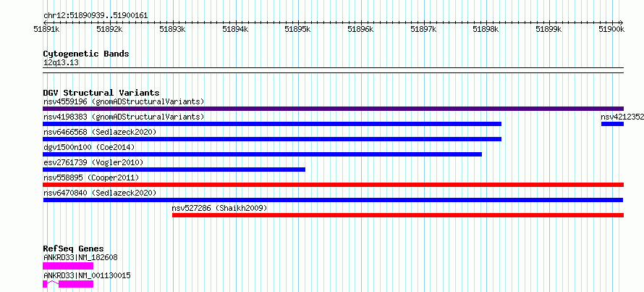Viewport: 644px width, 292px height.
Task: Click the nsv558895 (Cooper2011) label
Action: pyautogui.click(x=91, y=178)
